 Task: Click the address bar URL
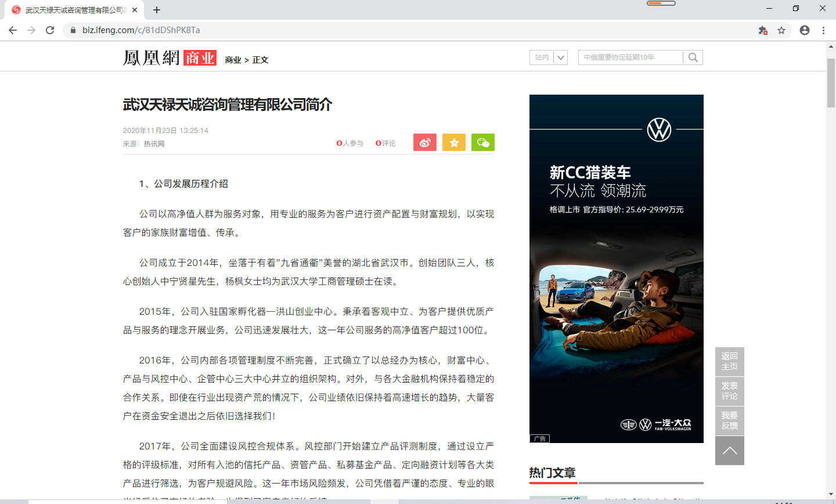pos(141,30)
